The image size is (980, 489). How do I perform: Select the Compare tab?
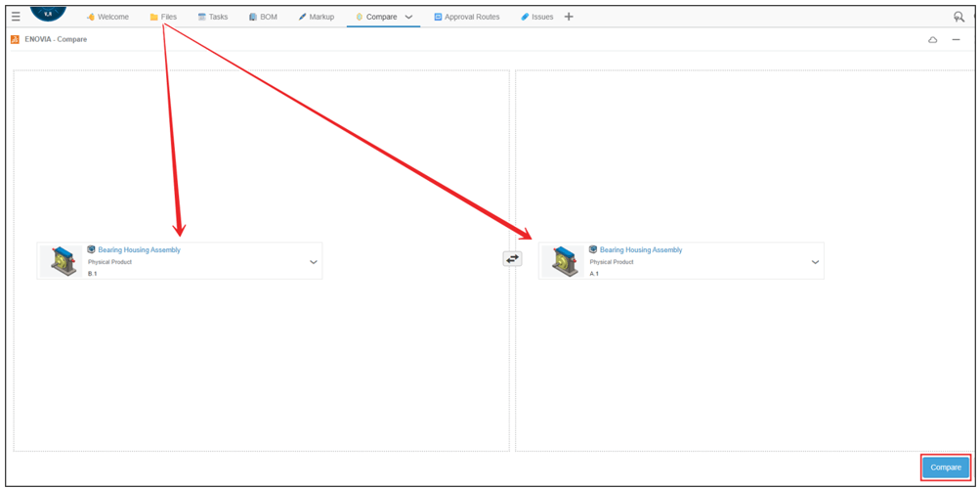pos(376,17)
